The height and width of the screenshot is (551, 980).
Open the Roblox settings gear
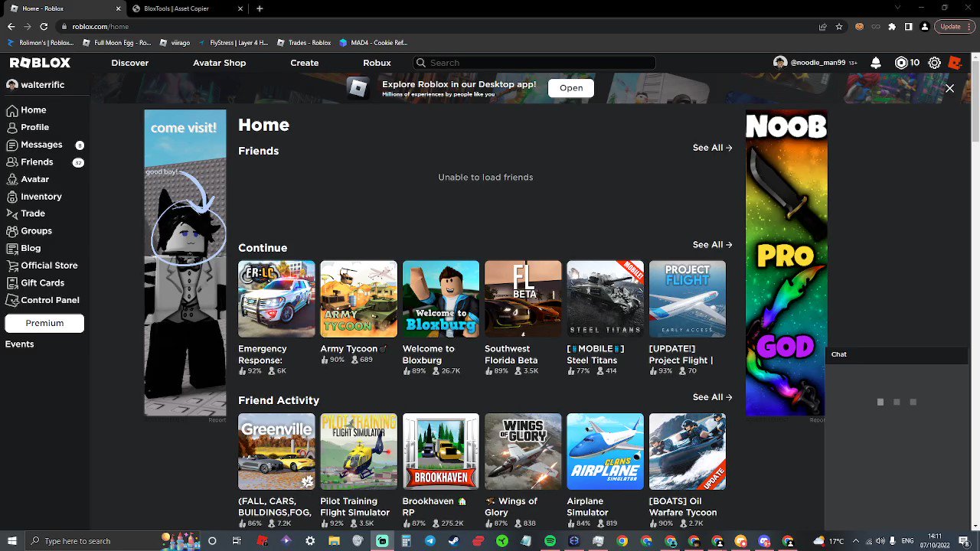(935, 63)
